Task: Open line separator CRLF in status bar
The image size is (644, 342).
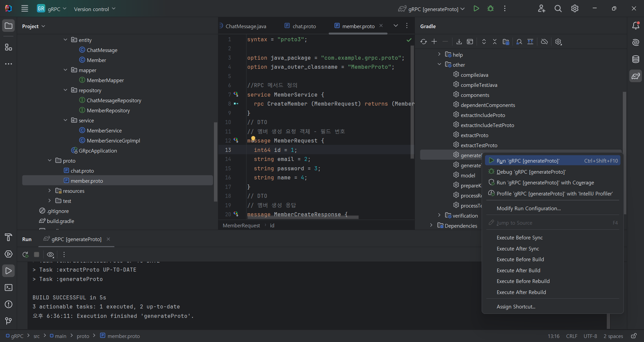Action: point(572,336)
